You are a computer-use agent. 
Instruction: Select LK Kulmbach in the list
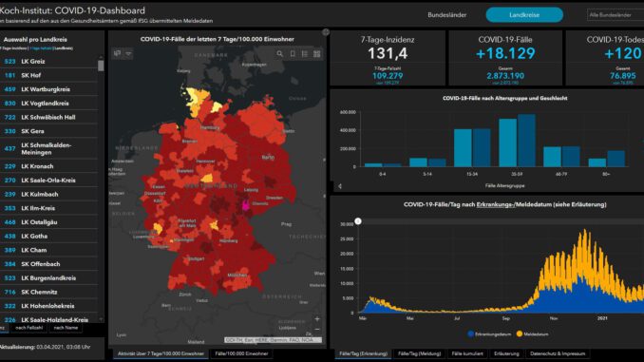(48, 194)
